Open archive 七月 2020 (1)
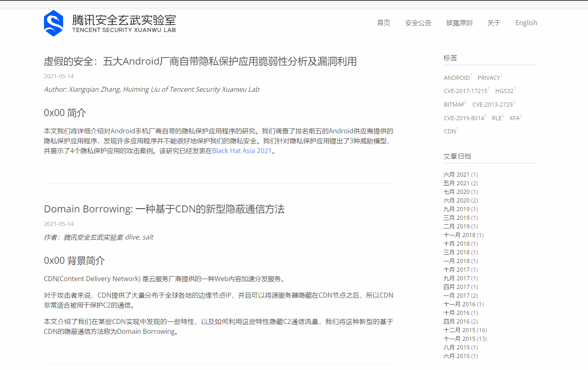The height and width of the screenshot is (370, 588). [461, 192]
